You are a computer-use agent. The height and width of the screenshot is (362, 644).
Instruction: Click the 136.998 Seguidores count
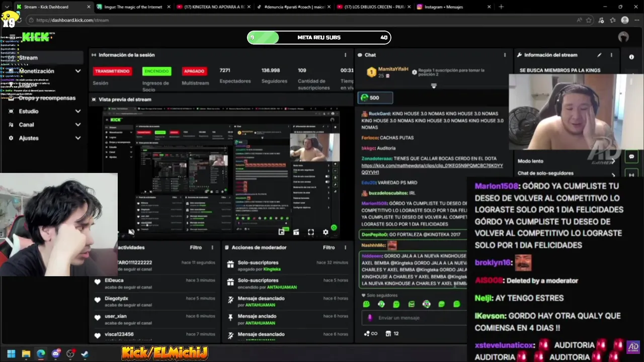(x=271, y=70)
